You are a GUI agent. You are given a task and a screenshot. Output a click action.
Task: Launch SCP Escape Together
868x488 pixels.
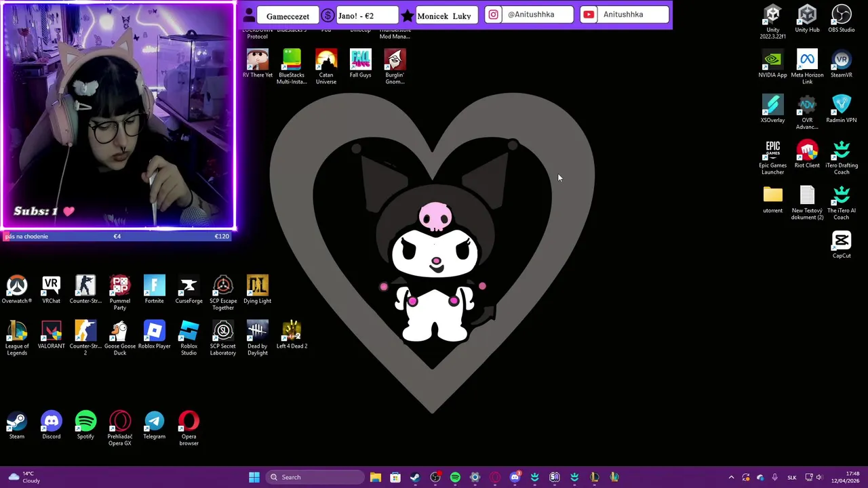coord(223,293)
